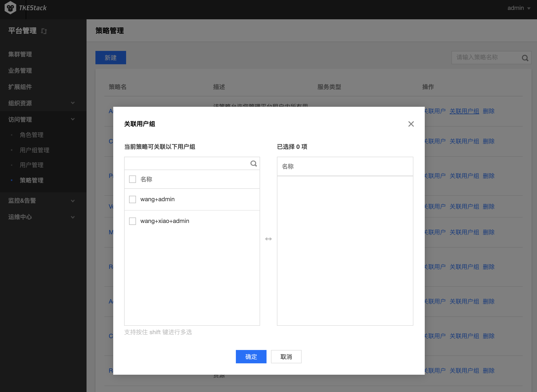Open 扩展组件 in the sidebar
The height and width of the screenshot is (392, 537).
[20, 87]
